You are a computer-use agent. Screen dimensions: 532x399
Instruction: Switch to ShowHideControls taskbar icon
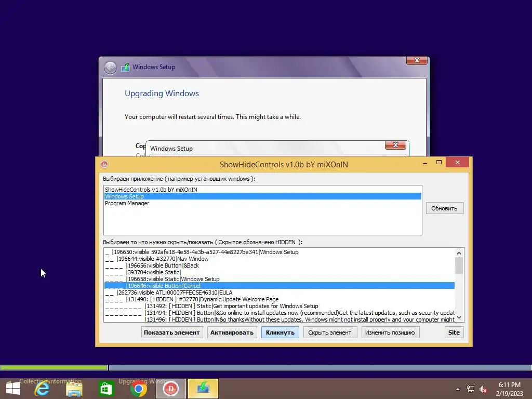(170, 389)
